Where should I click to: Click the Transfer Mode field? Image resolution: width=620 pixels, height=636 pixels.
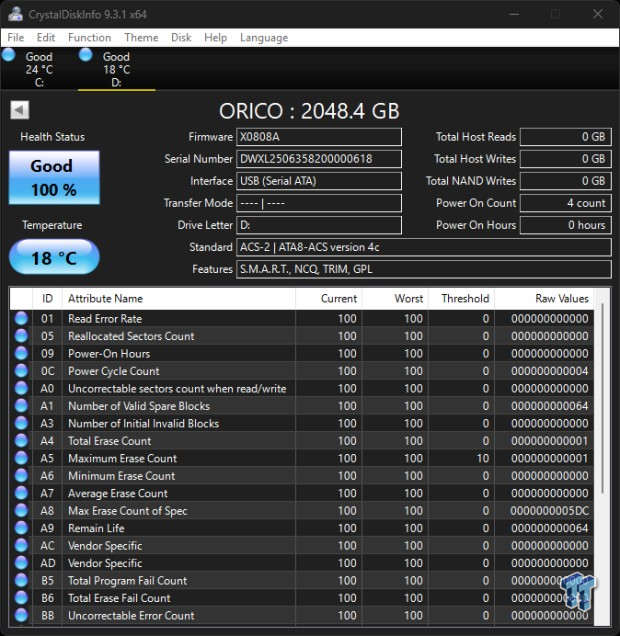(x=319, y=203)
